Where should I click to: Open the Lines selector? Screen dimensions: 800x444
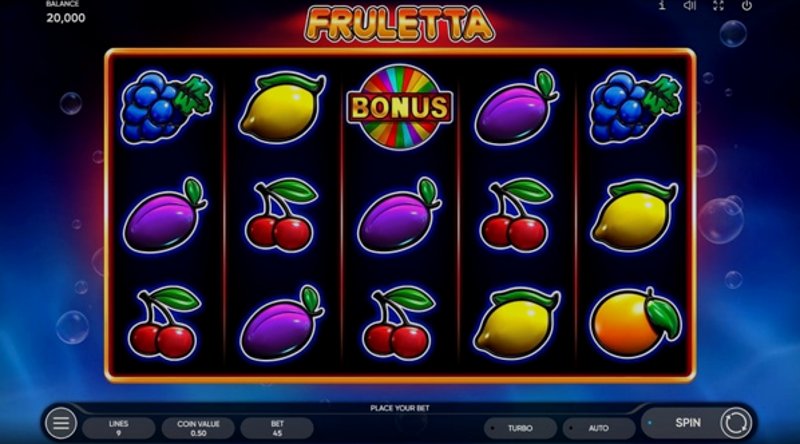(118, 428)
